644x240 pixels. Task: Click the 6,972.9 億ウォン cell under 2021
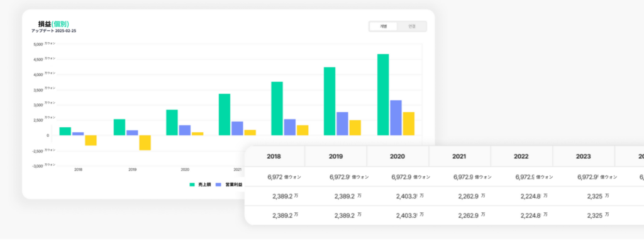tap(472, 177)
